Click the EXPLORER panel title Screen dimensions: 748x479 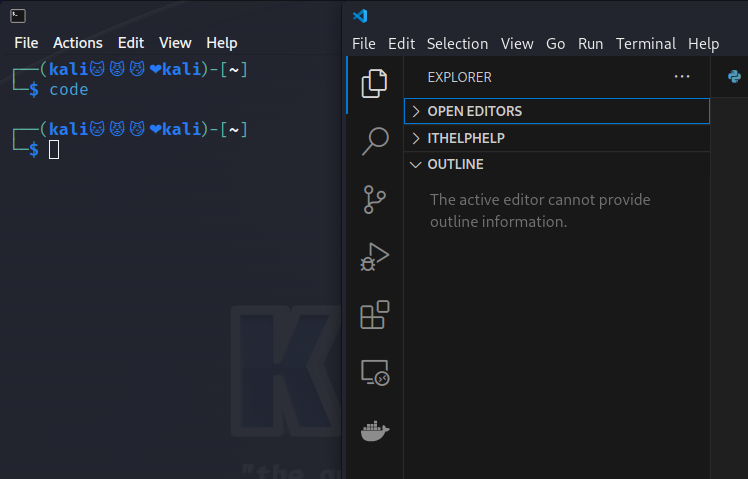[x=459, y=77]
